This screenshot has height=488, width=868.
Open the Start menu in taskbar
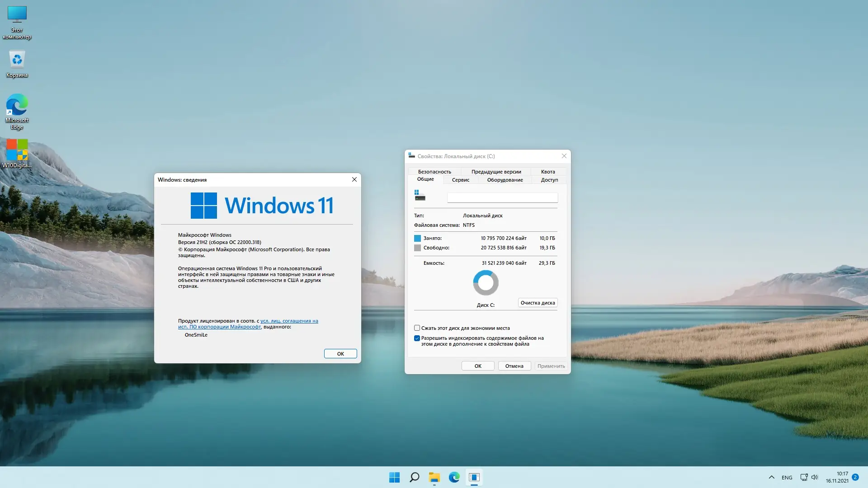tap(394, 477)
